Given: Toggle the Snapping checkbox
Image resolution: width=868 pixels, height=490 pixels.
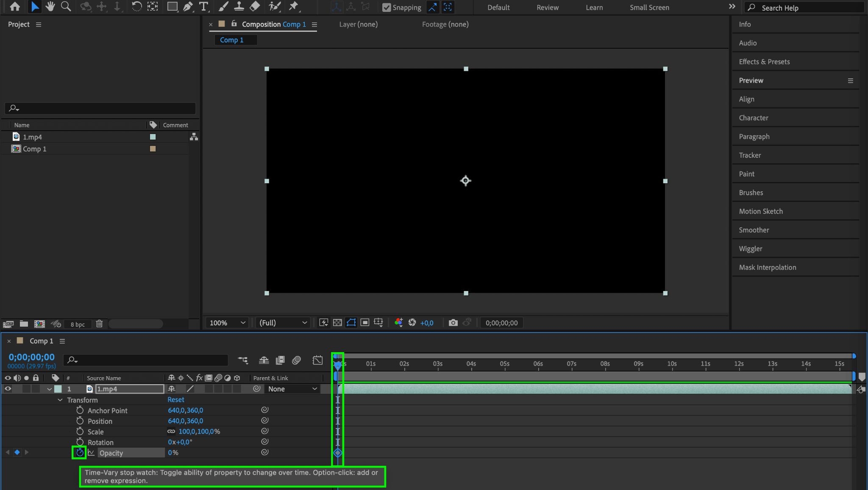Looking at the screenshot, I should coord(387,7).
